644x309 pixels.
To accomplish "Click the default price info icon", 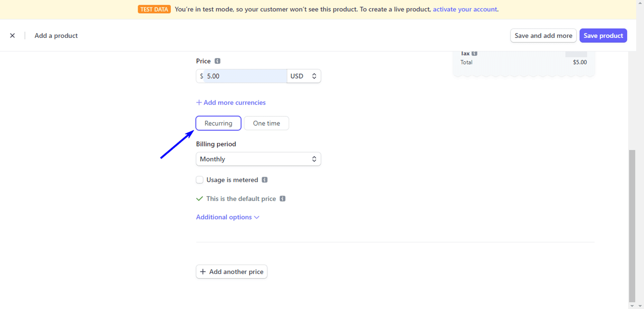I will click(283, 199).
